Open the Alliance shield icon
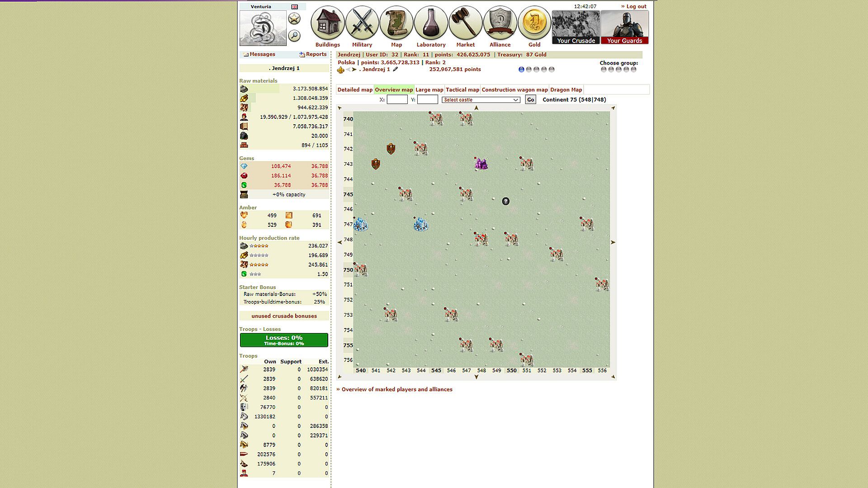 point(500,23)
